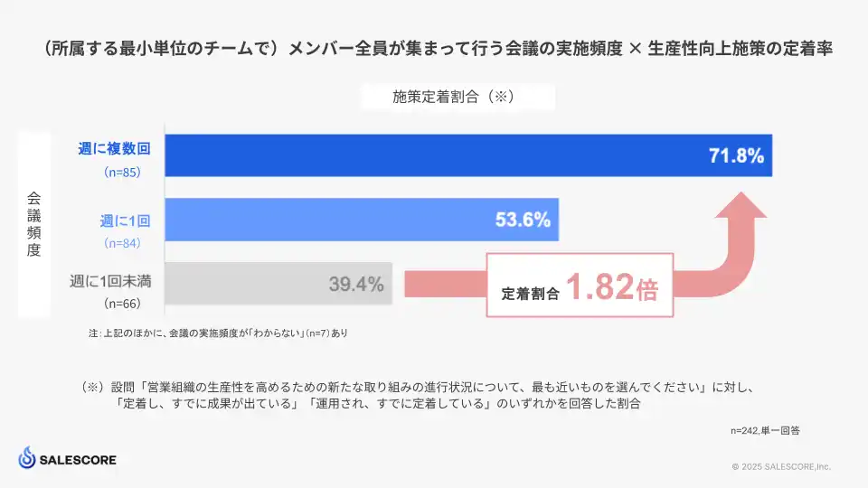Viewport: 868px width, 488px height.
Task: Click the © 2025 SALESCORE,Inc. copyright text
Action: (781, 466)
